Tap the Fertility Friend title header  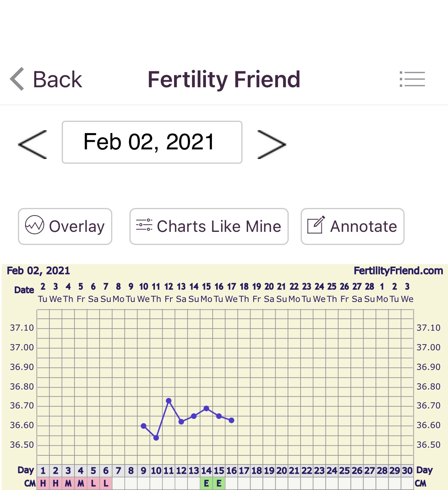[x=224, y=79]
